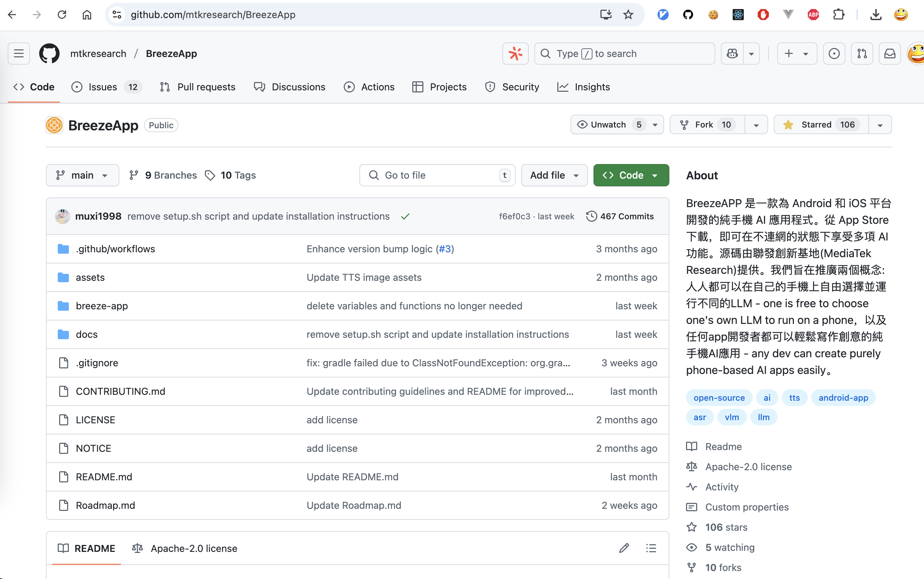Toggle the Unwatch button for notifications
Image resolution: width=924 pixels, height=579 pixels.
[x=608, y=125]
